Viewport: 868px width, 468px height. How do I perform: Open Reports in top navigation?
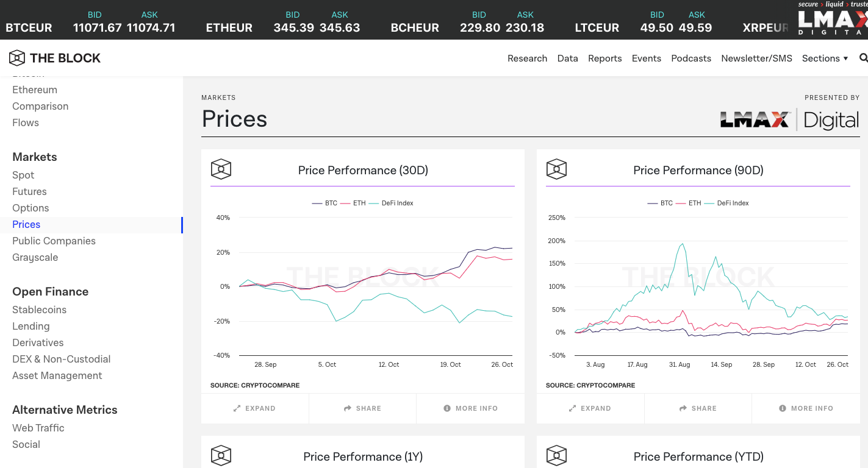pos(604,58)
